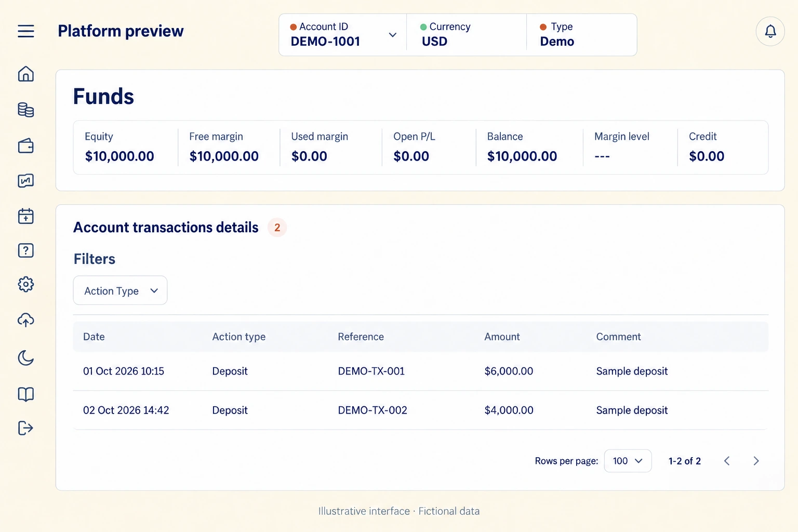Click the Action type column header
The width and height of the screenshot is (798, 532).
point(239,337)
